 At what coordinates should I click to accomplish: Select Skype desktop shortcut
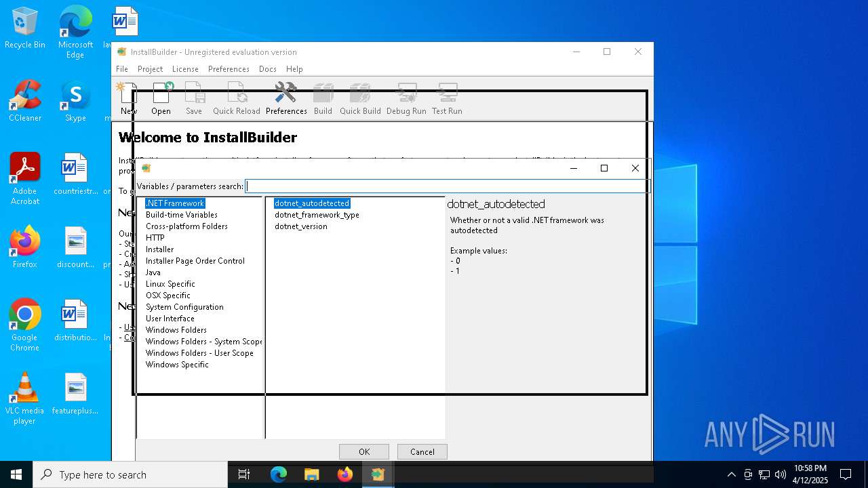[75, 102]
